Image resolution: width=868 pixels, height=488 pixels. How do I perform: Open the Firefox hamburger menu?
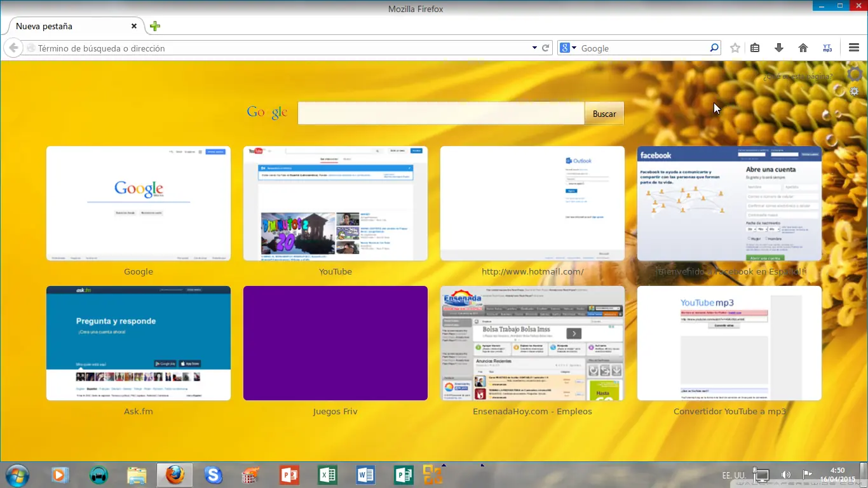click(x=854, y=48)
